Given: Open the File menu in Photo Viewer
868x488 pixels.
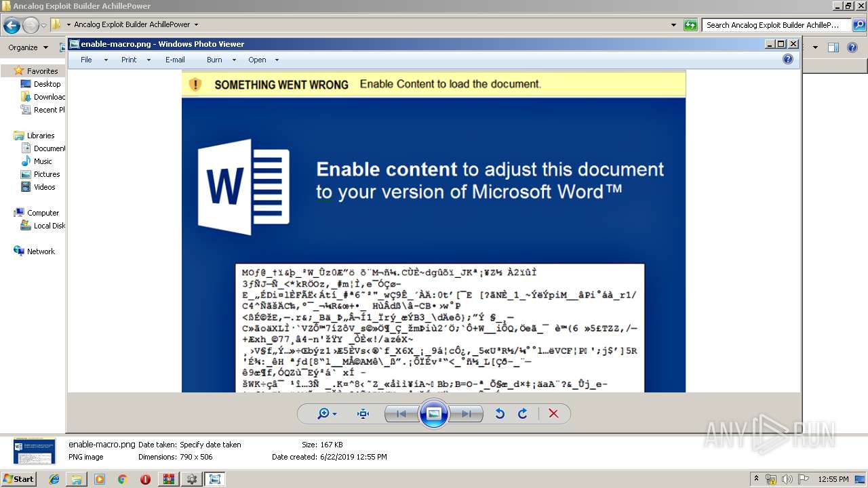Looking at the screenshot, I should pos(86,60).
